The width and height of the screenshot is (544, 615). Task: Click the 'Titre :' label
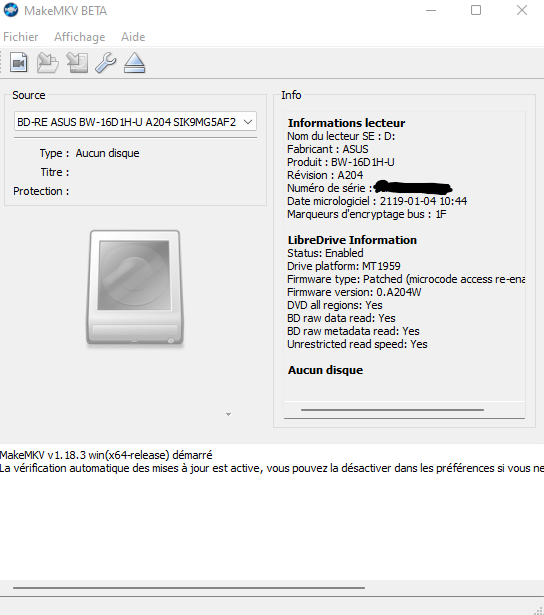point(55,172)
